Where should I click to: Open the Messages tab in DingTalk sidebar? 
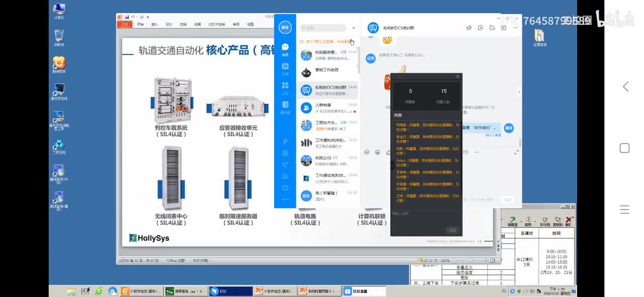point(285,48)
